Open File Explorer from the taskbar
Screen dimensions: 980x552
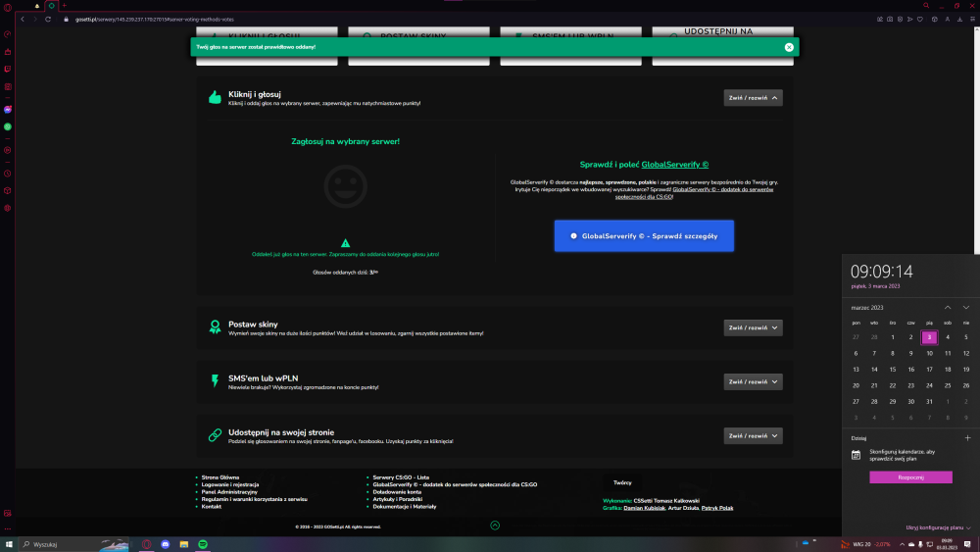click(x=184, y=544)
